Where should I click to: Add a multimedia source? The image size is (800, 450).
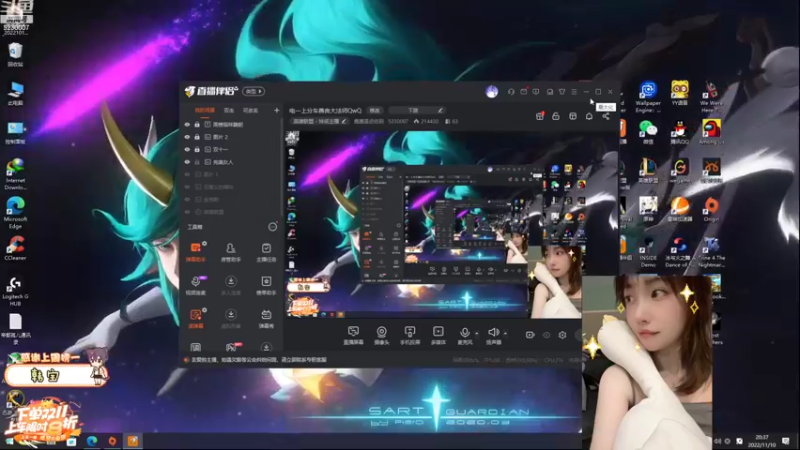pos(438,335)
